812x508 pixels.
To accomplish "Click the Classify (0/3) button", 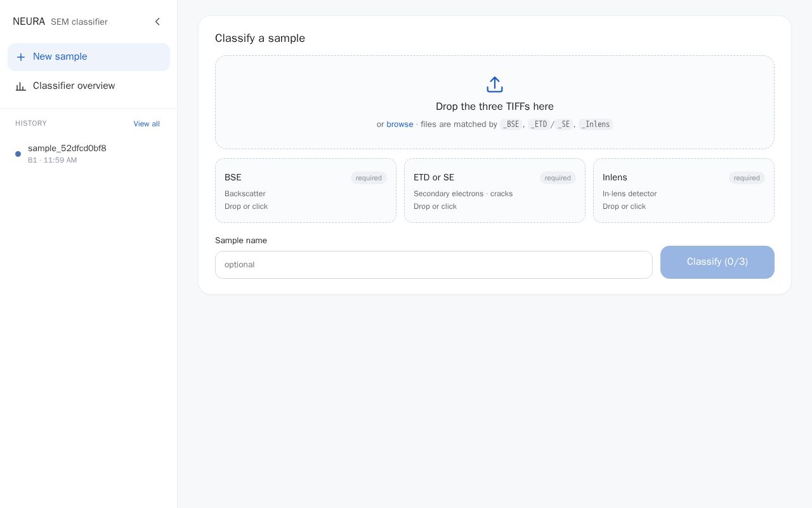I will point(717,262).
